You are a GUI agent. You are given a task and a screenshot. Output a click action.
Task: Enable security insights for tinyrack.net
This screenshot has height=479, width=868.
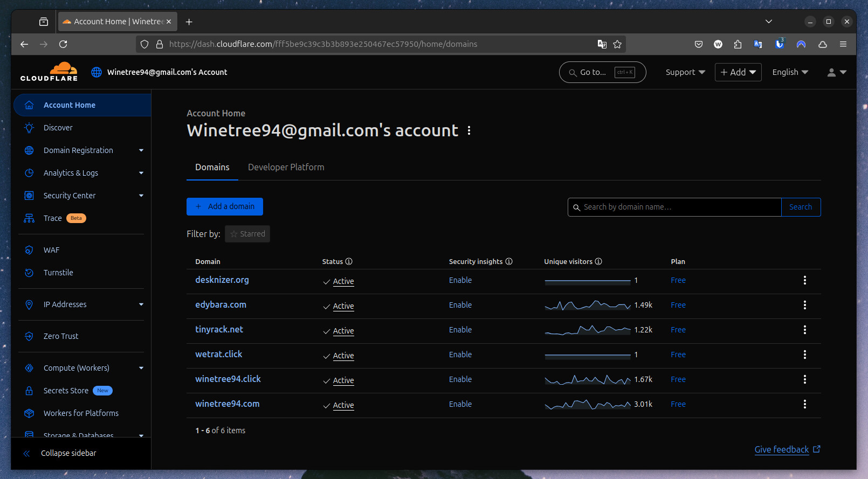point(460,330)
